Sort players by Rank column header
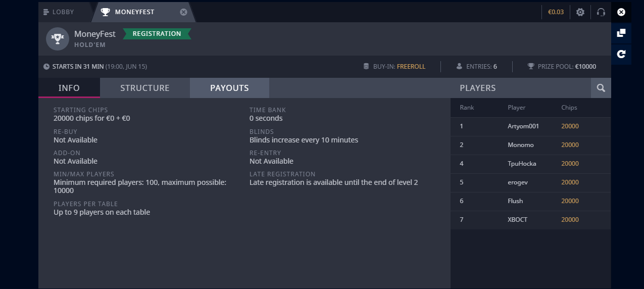The height and width of the screenshot is (289, 644). (467, 108)
